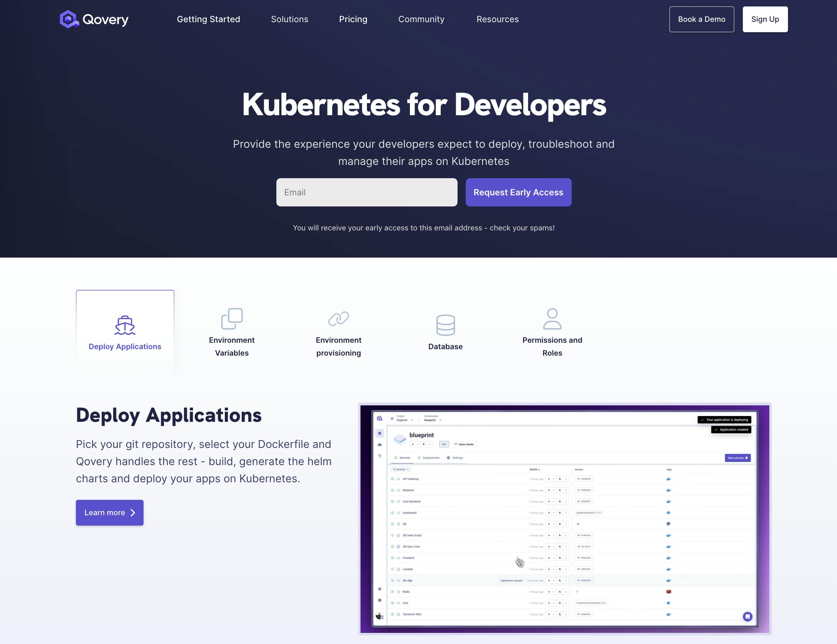This screenshot has width=837, height=644.
Task: Go to the Pricing page
Action: point(353,19)
